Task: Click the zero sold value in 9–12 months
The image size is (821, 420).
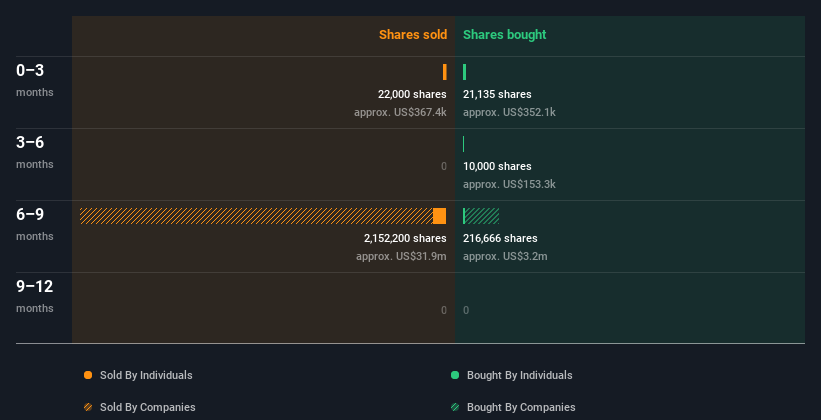Action: 444,310
